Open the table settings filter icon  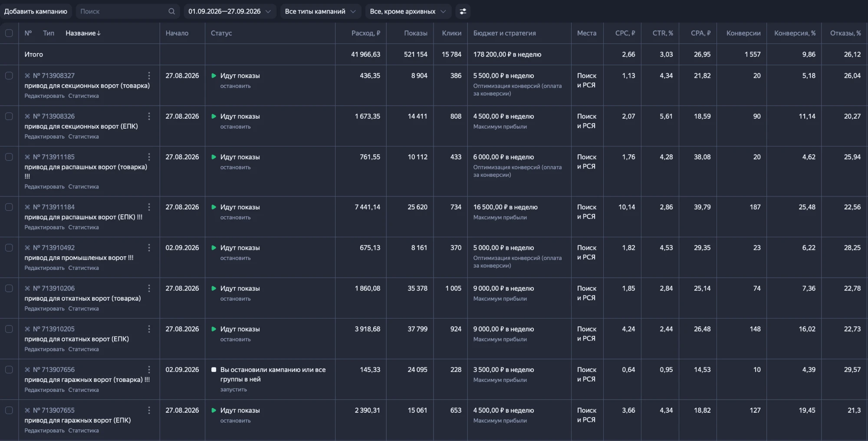(463, 11)
